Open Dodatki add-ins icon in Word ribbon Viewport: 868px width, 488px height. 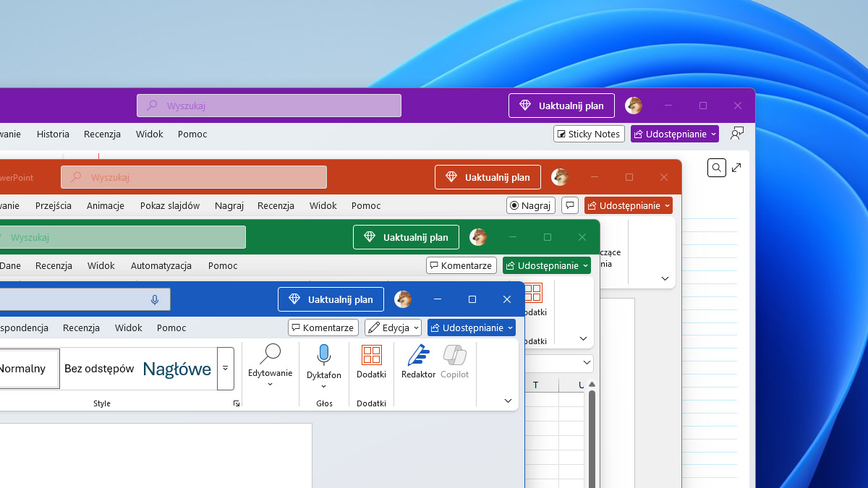pyautogui.click(x=371, y=355)
